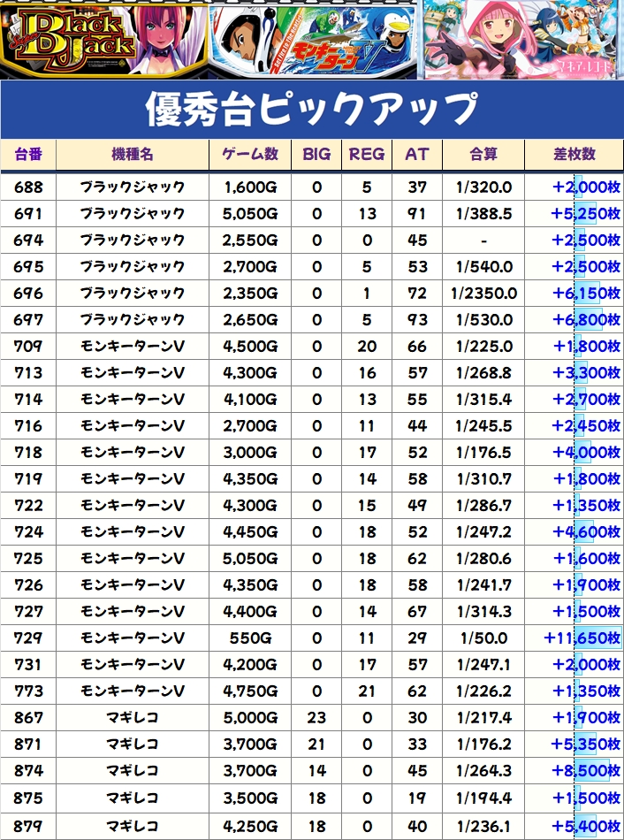Screen dimensions: 624x840
Task: Click machine number 713
Action: (28, 373)
